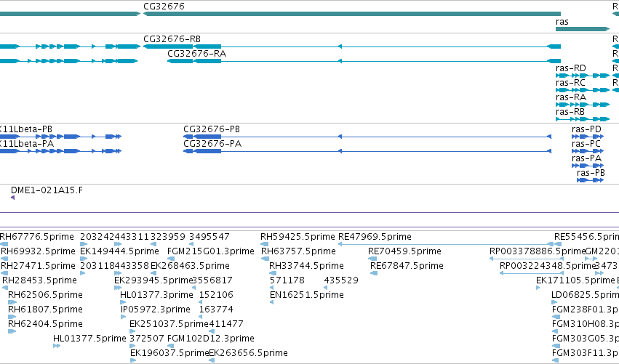Image resolution: width=619 pixels, height=364 pixels.
Task: Select the 435529 feature label
Action: pos(341,280)
